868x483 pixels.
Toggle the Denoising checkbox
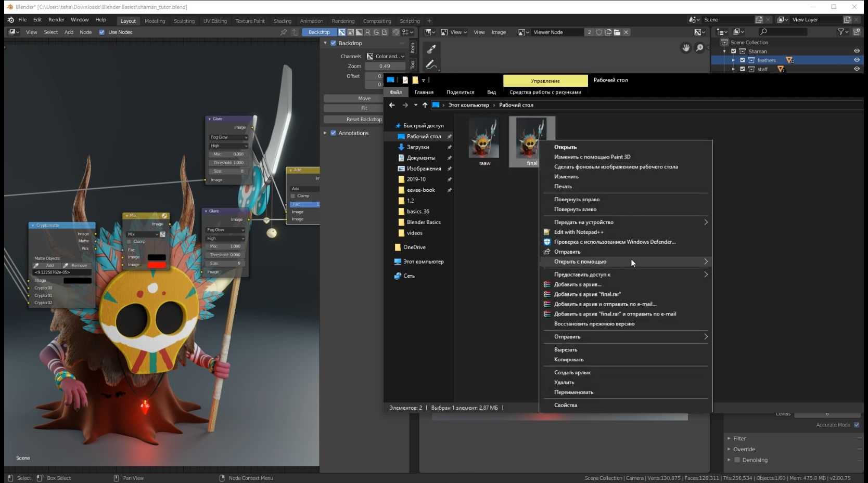coord(737,460)
